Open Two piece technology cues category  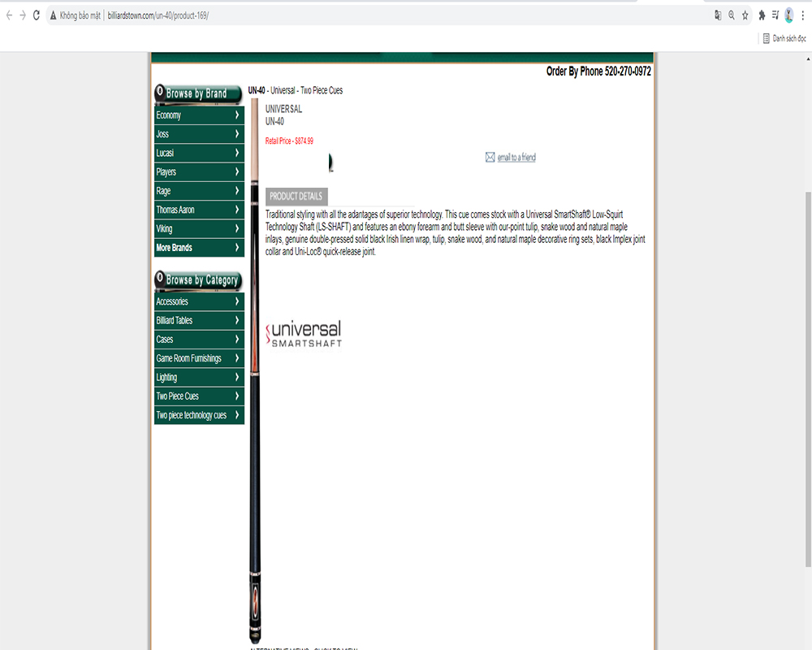[x=199, y=415]
